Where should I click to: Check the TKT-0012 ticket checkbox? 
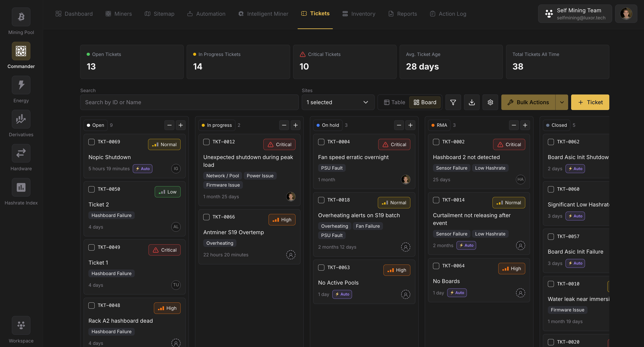click(206, 142)
